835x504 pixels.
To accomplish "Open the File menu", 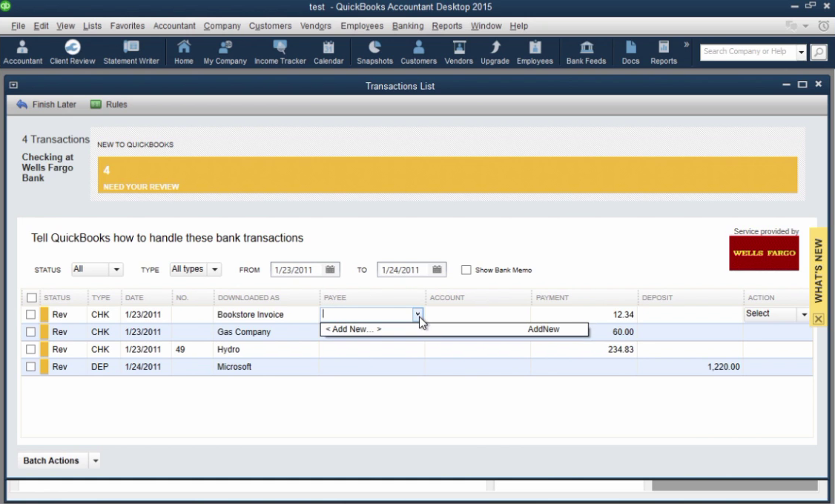I will pos(18,25).
